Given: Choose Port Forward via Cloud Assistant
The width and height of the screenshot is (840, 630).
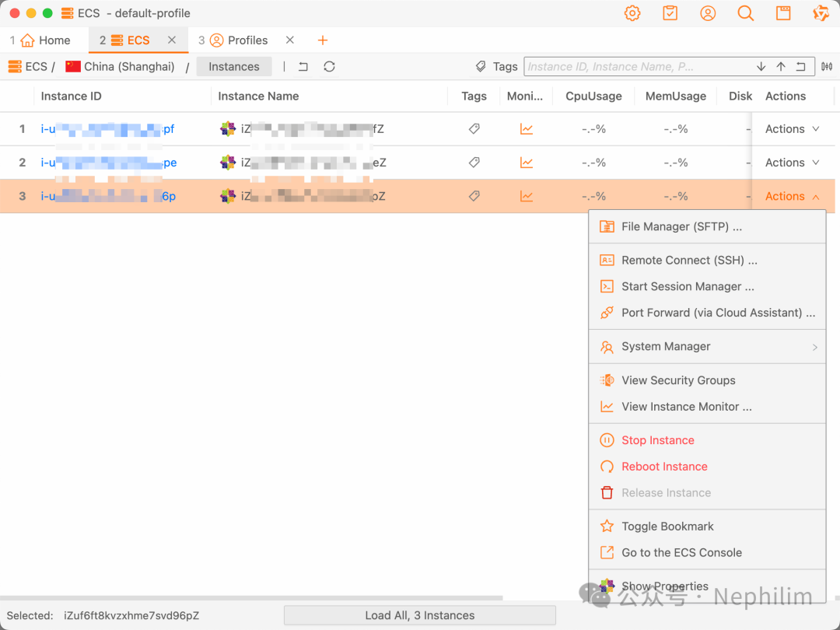Looking at the screenshot, I should [x=707, y=313].
